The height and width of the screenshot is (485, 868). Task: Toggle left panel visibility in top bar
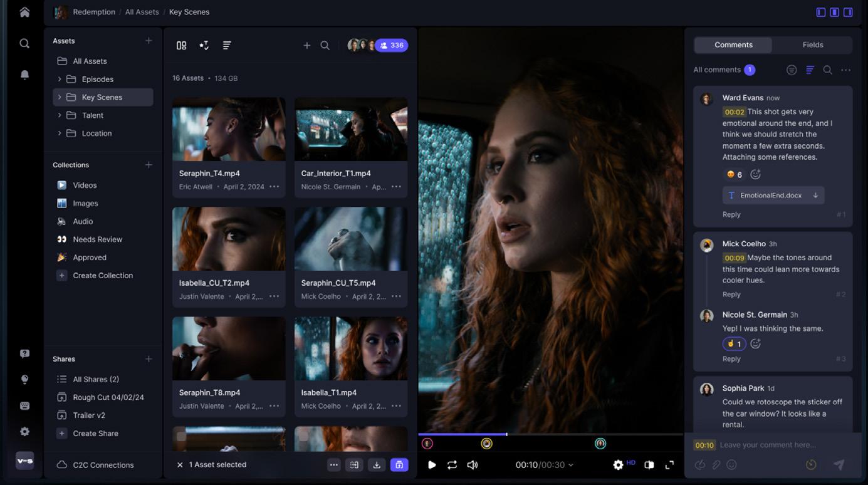coord(821,12)
